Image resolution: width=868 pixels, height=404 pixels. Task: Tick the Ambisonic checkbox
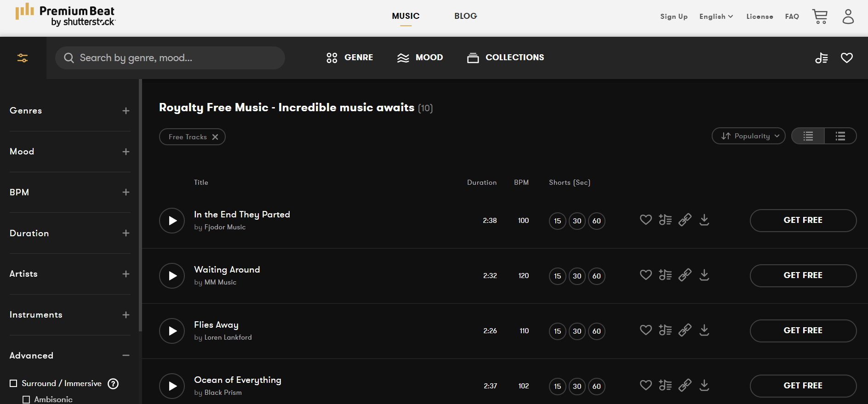[x=26, y=399]
